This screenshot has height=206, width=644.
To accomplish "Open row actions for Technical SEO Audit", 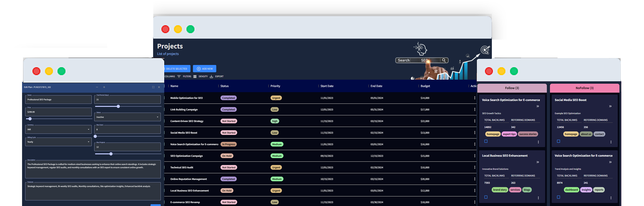I will (474, 167).
